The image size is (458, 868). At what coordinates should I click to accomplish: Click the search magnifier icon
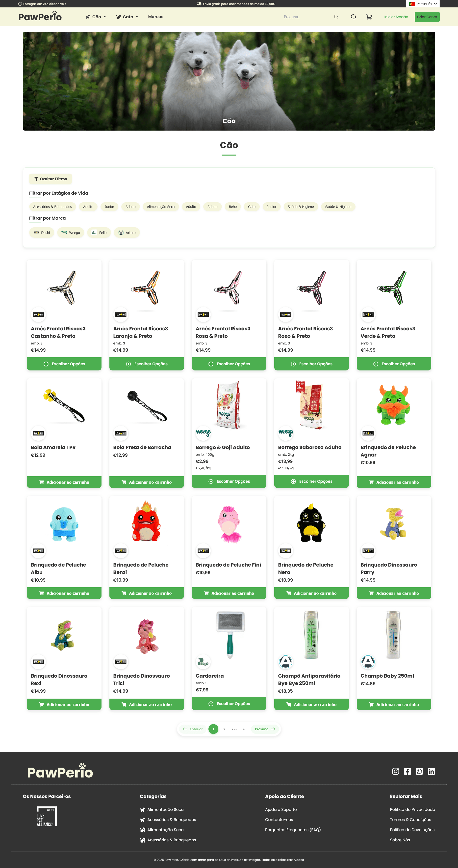coord(336,17)
